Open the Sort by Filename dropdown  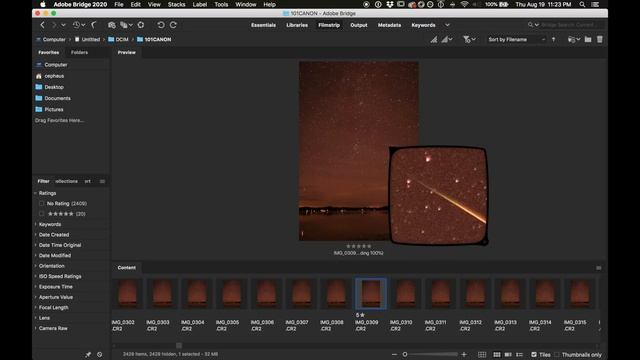516,40
